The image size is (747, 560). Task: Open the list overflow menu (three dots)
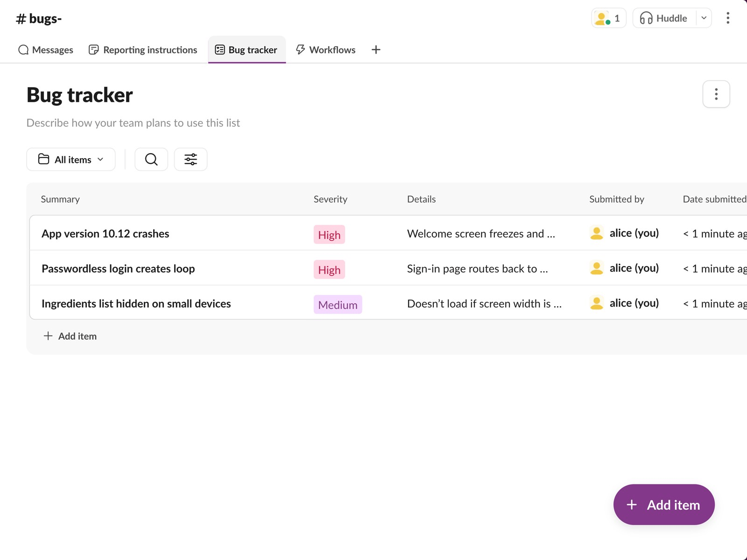716,94
